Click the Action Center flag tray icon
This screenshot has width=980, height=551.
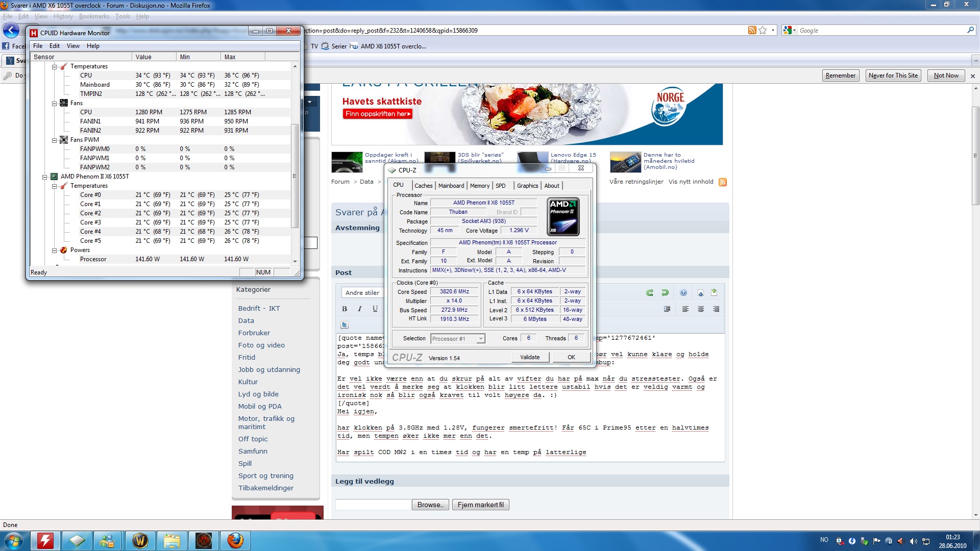coord(877,541)
